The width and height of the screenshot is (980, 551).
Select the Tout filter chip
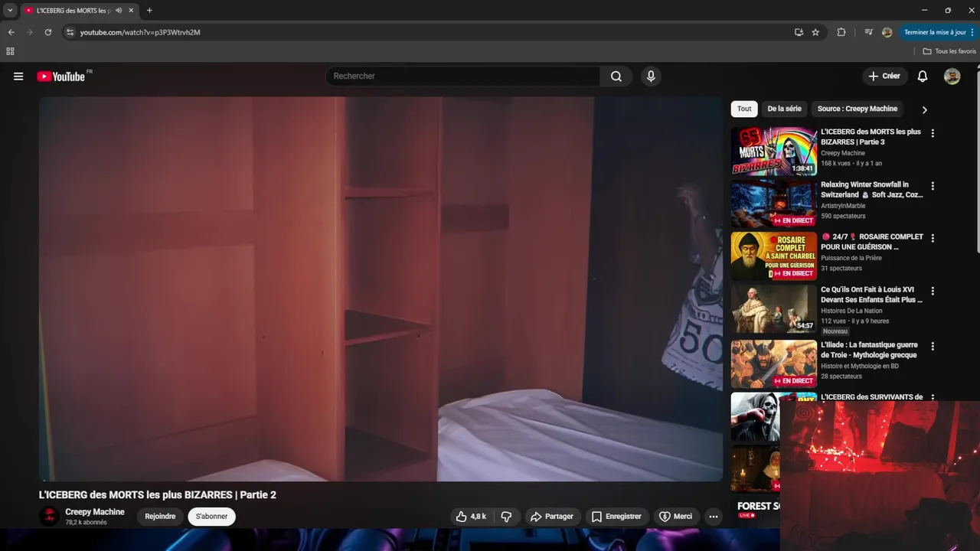pyautogui.click(x=744, y=109)
